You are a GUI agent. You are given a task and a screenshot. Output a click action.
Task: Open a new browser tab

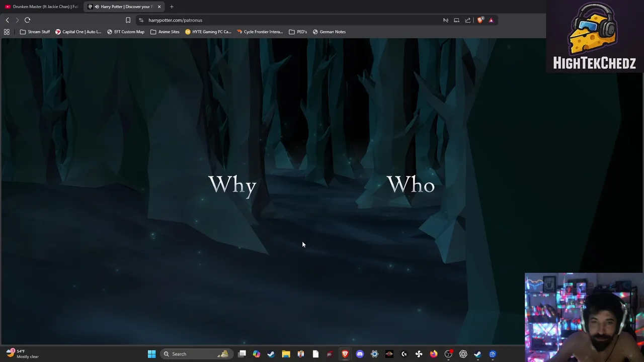[x=172, y=7]
